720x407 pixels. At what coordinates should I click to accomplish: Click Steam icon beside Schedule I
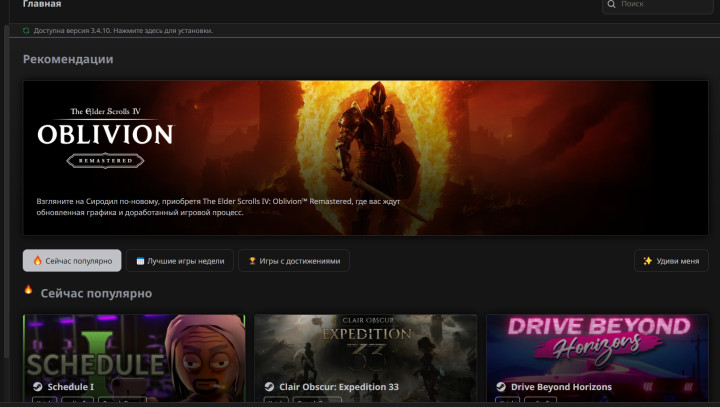coord(38,387)
